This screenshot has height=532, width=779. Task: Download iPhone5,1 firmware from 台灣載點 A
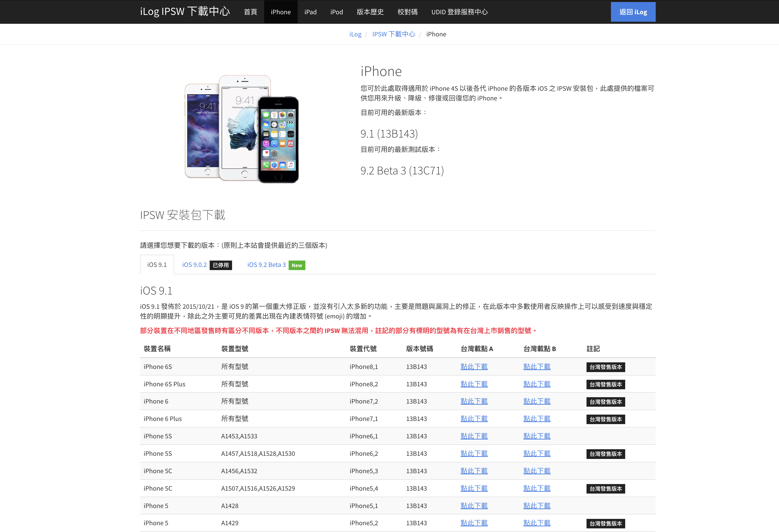tap(474, 506)
